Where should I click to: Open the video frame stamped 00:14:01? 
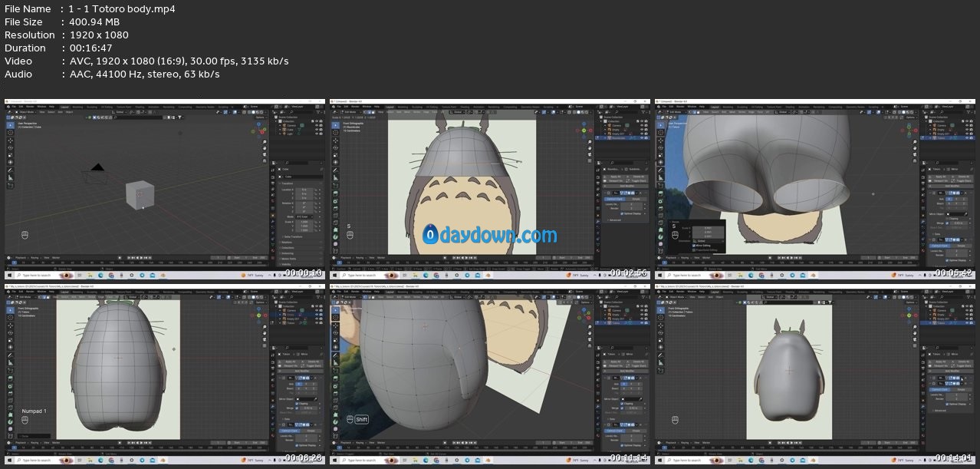(815, 375)
